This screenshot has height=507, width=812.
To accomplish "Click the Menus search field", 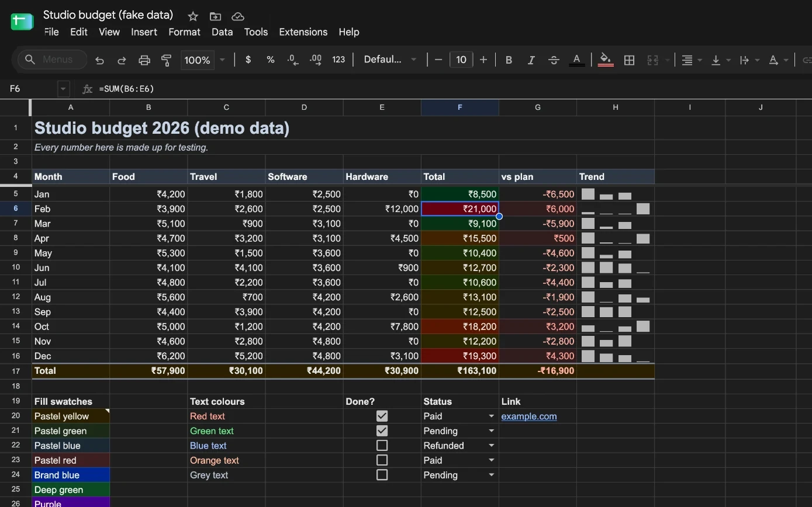I will pos(52,60).
